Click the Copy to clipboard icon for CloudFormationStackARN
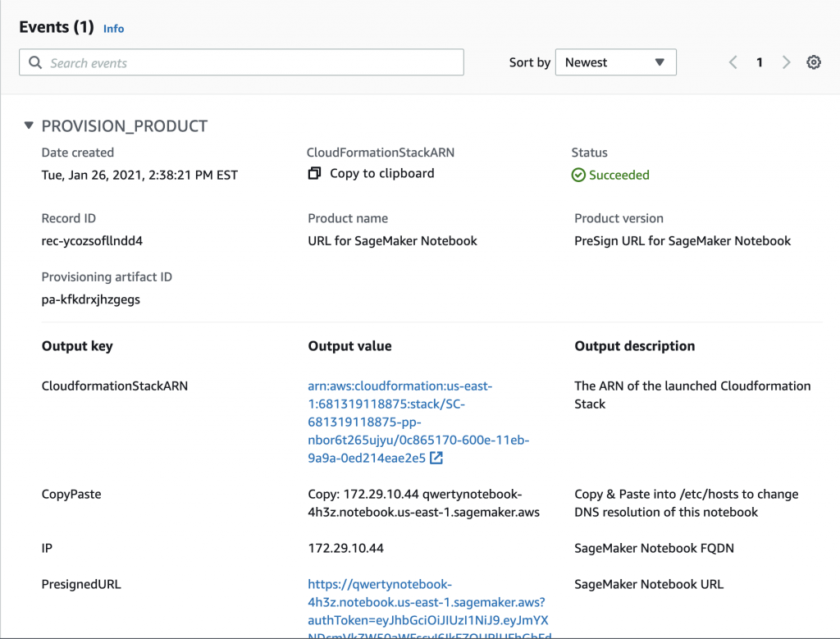This screenshot has height=639, width=840. click(x=314, y=173)
